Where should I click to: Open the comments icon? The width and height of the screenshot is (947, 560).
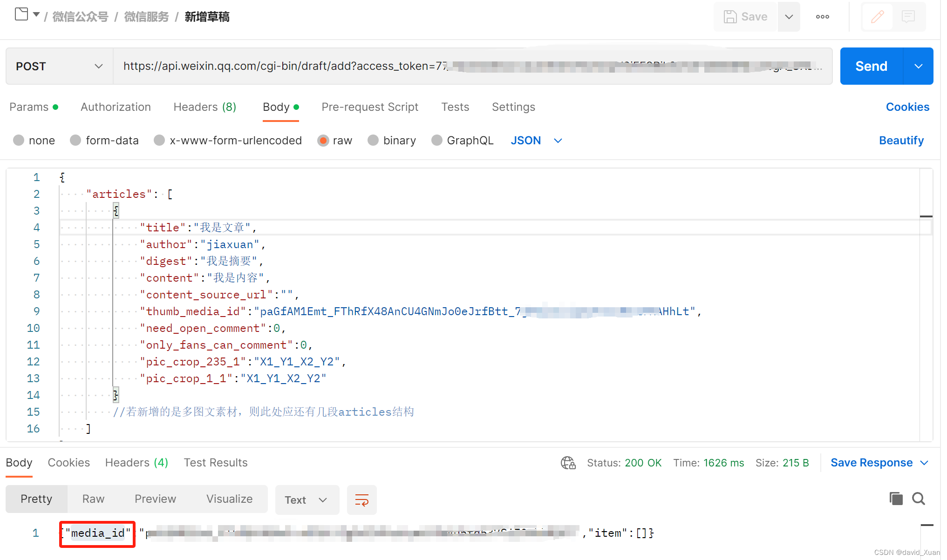[x=908, y=17]
